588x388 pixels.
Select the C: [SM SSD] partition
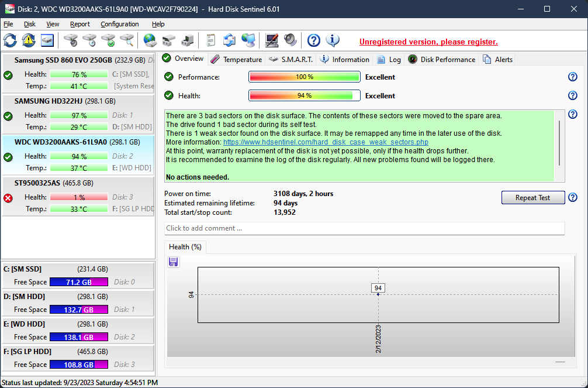(78, 276)
